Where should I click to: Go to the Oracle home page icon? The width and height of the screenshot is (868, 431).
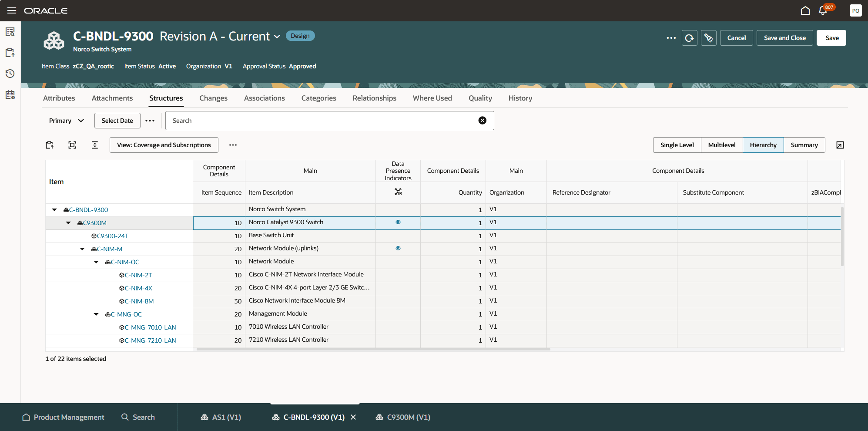(805, 10)
